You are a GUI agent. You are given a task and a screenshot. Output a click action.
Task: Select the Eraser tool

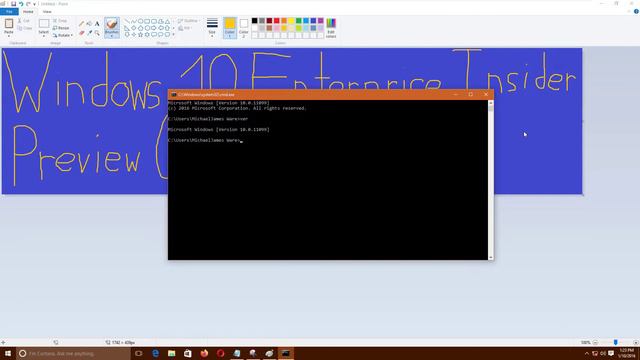click(82, 33)
